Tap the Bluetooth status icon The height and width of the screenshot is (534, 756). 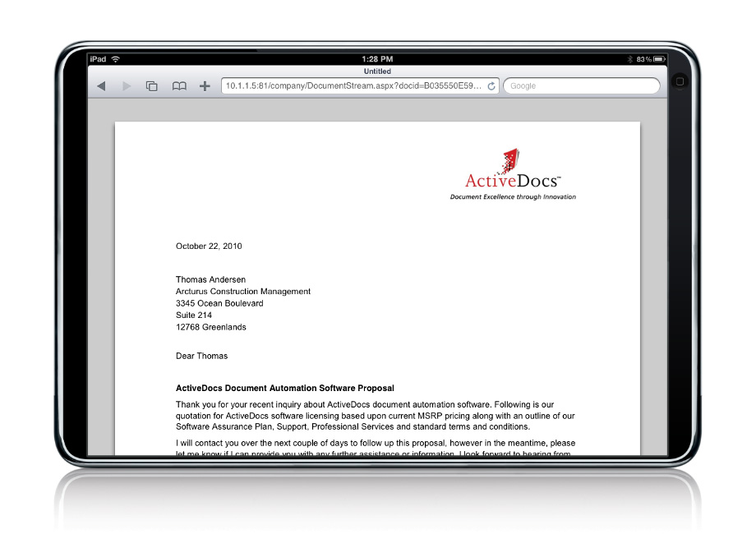pyautogui.click(x=629, y=59)
